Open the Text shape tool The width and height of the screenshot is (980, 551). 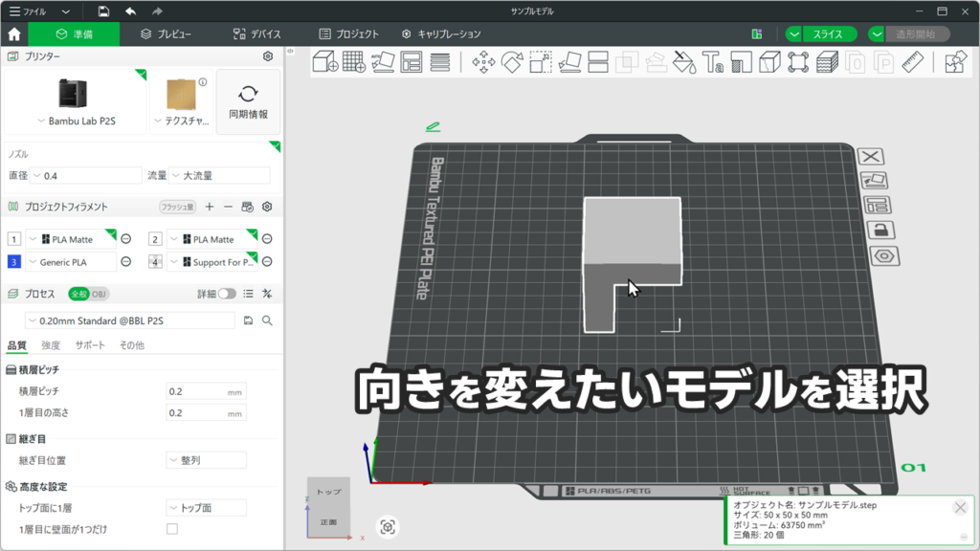(712, 63)
